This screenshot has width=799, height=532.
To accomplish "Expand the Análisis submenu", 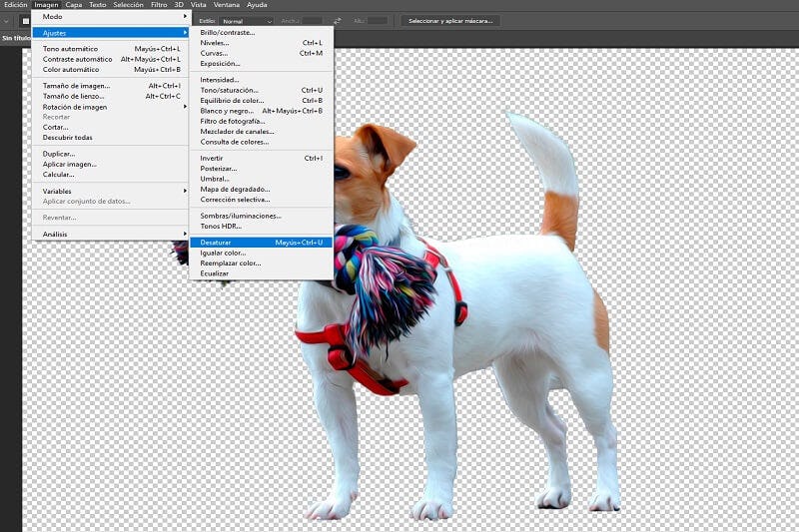I will click(111, 235).
